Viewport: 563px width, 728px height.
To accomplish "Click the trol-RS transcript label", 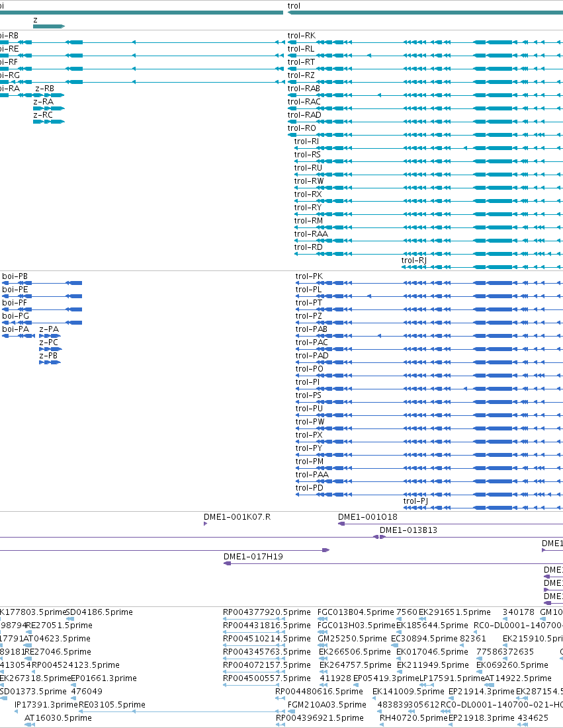I will pos(307,155).
